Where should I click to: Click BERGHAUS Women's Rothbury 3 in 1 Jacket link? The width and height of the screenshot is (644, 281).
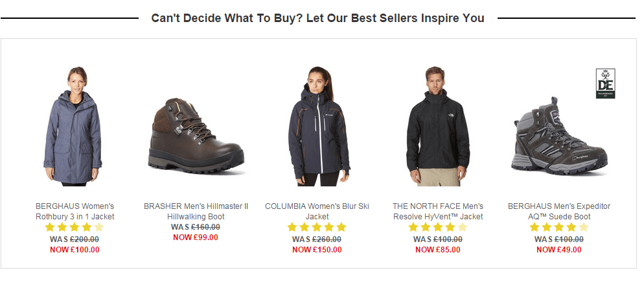(x=75, y=212)
